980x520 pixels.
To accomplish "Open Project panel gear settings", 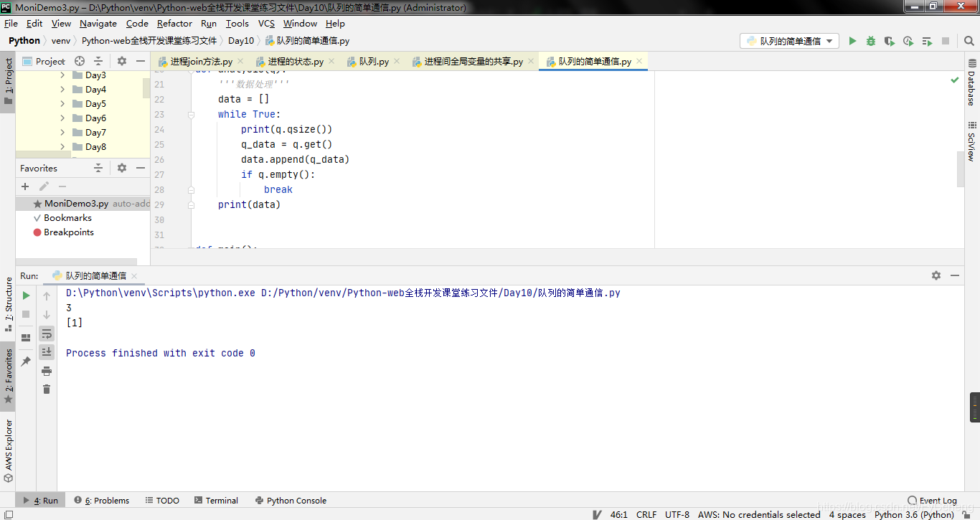I will [122, 61].
